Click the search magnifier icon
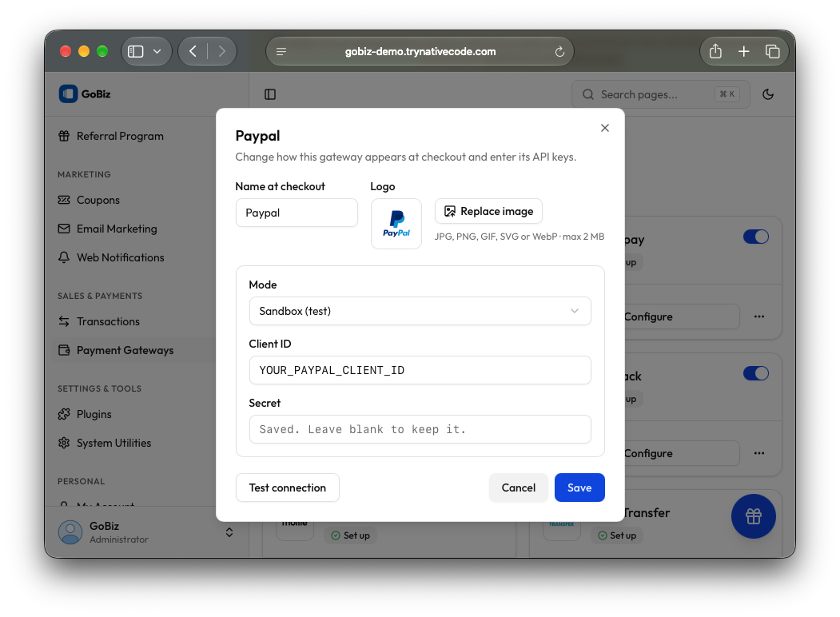The image size is (840, 617). pyautogui.click(x=588, y=94)
